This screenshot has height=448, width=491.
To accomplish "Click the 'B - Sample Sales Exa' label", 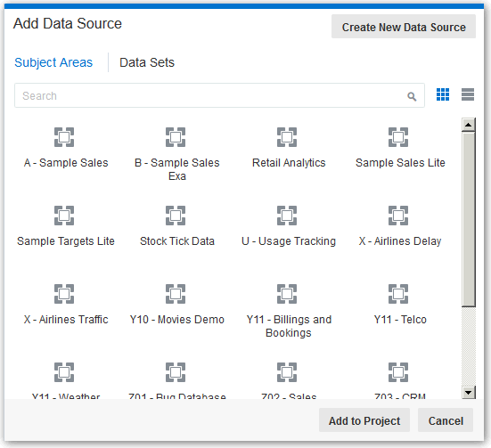I will click(177, 169).
